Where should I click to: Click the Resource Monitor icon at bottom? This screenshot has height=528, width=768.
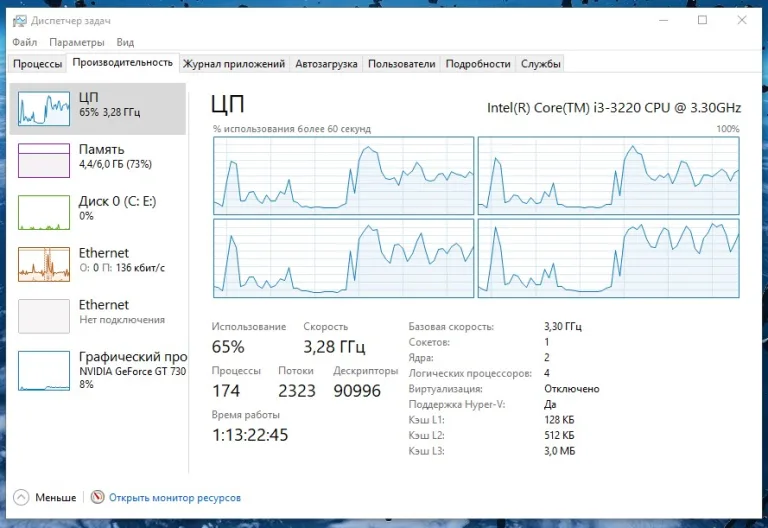click(97, 497)
